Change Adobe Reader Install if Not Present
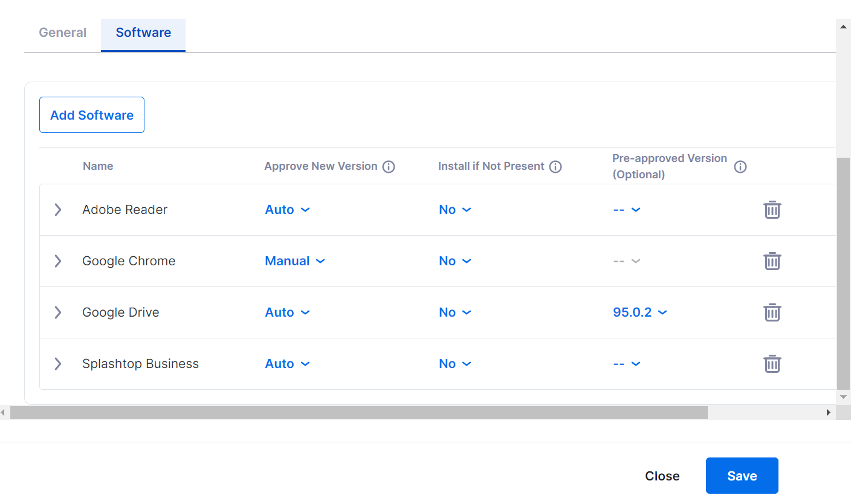The width and height of the screenshot is (851, 504). [455, 210]
